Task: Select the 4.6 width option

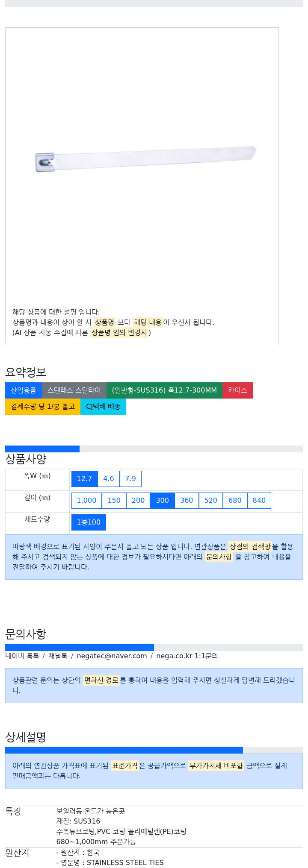Action: point(109,479)
